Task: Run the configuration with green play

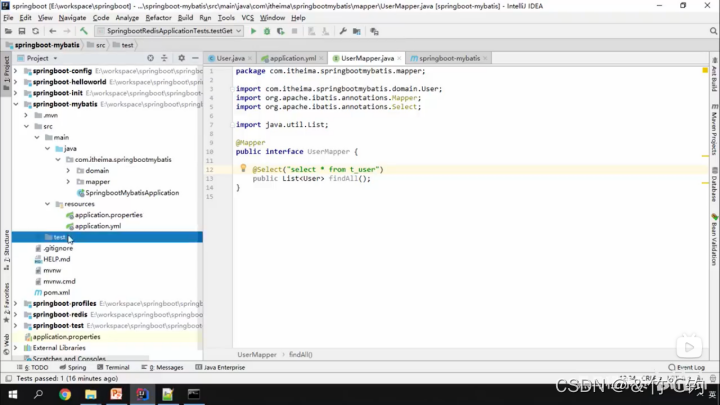Action: (x=253, y=31)
